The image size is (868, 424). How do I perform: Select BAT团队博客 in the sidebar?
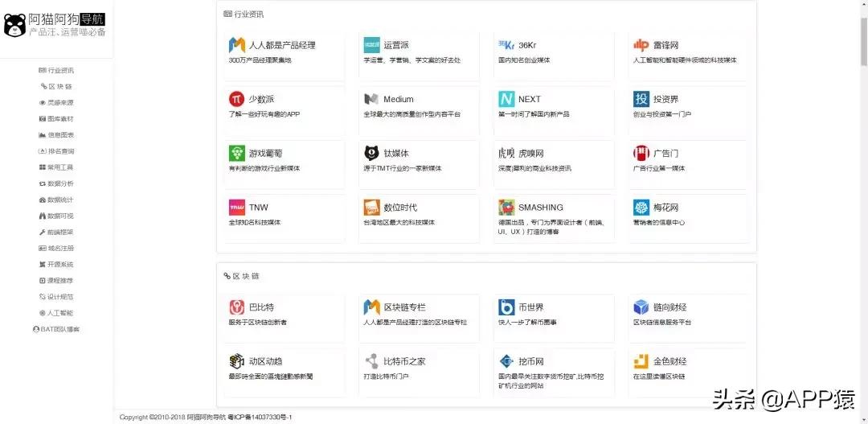(56, 329)
